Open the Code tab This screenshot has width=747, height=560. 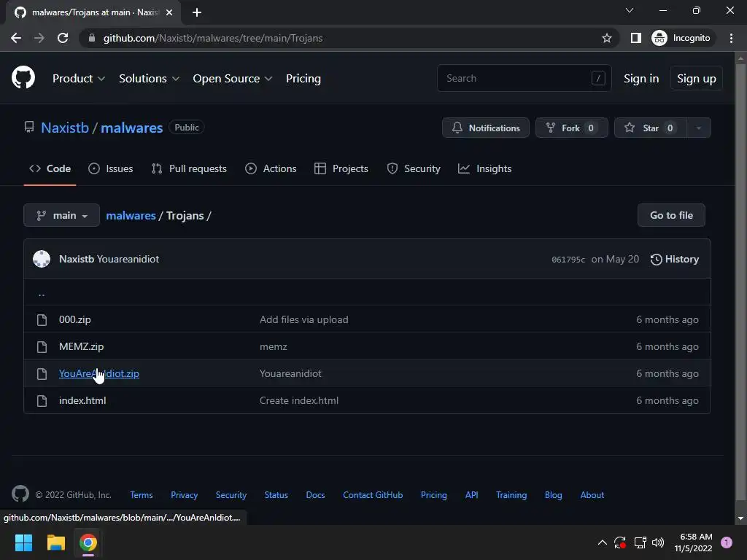tap(50, 168)
